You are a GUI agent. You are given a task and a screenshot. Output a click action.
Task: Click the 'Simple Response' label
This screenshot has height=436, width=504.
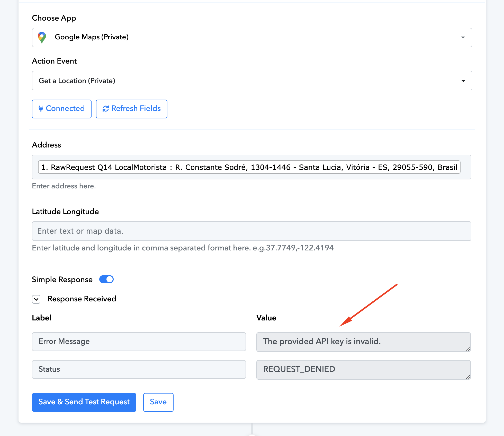62,280
